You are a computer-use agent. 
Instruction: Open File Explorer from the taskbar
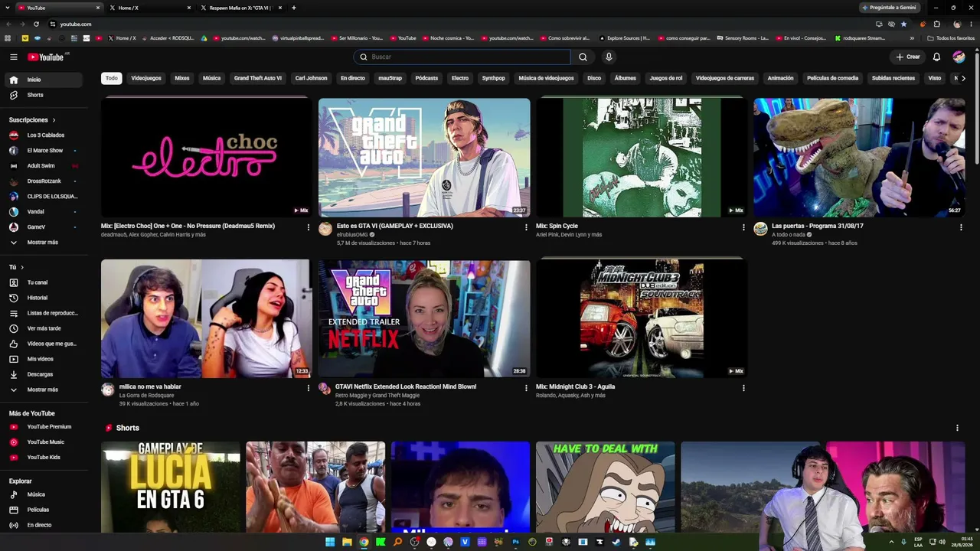click(x=347, y=542)
